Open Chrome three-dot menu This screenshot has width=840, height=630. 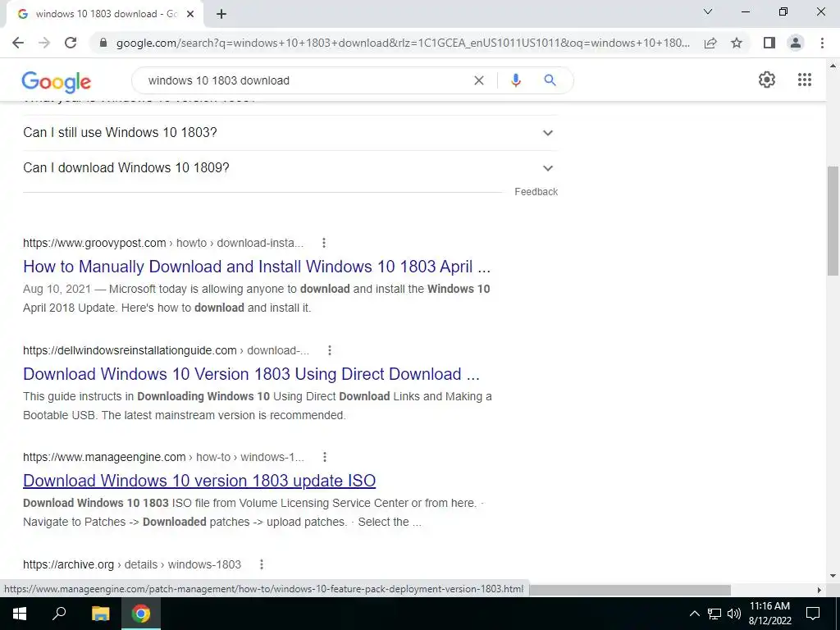tap(822, 43)
